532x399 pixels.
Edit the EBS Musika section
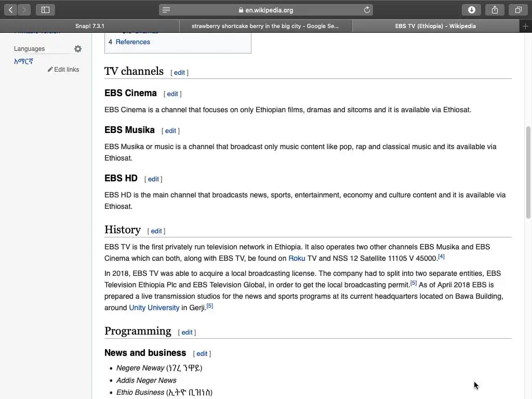(x=170, y=131)
